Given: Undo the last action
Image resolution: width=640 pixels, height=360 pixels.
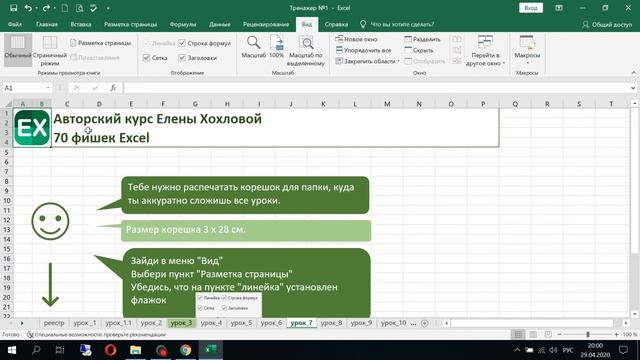Looking at the screenshot, I should 28,8.
